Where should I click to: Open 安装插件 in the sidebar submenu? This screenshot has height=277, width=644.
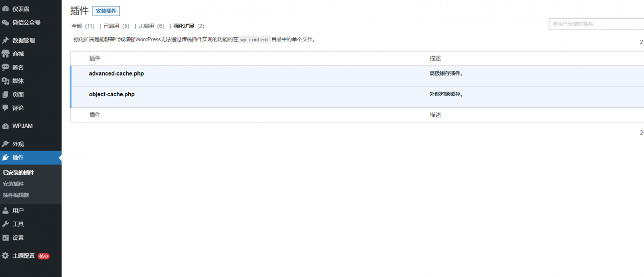click(13, 184)
